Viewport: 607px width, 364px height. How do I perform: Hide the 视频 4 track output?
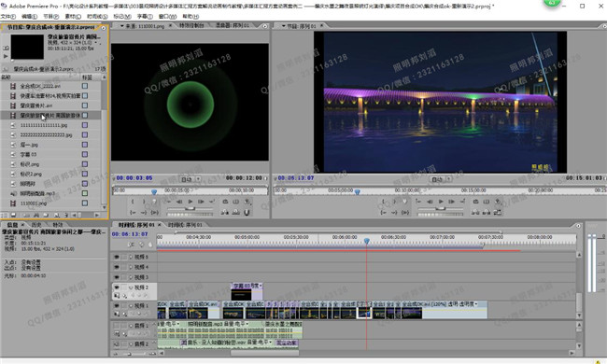pos(117,267)
